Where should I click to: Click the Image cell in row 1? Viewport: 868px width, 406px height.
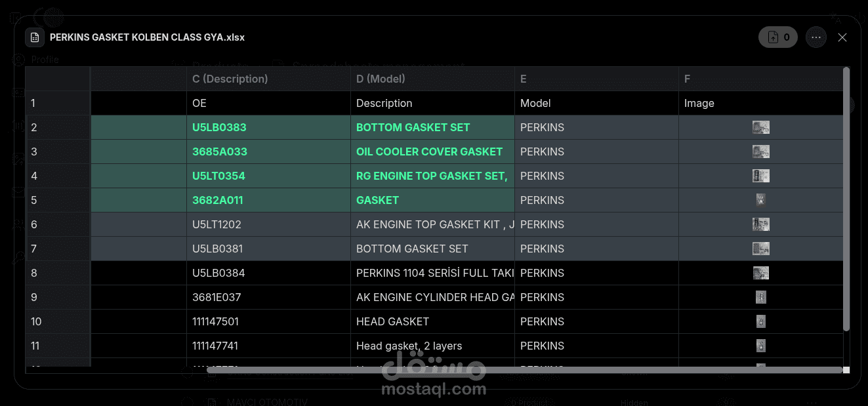pos(760,103)
